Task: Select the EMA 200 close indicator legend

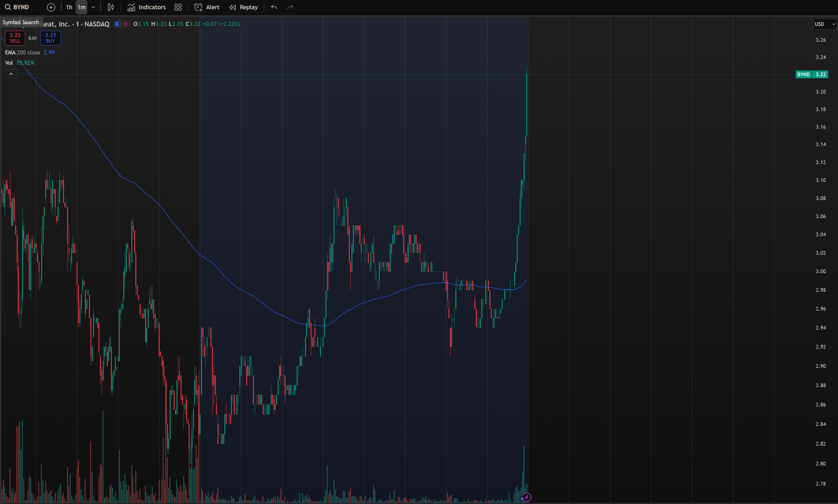Action: (x=22, y=52)
